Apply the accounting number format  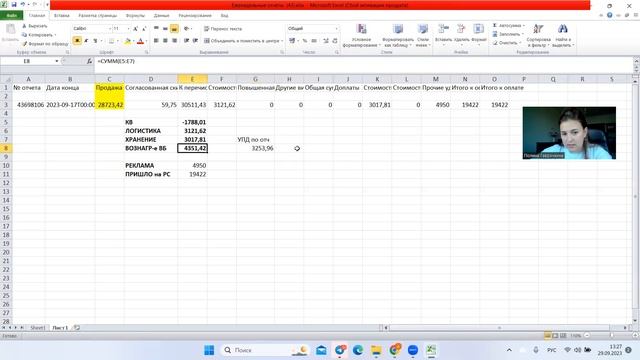point(292,41)
